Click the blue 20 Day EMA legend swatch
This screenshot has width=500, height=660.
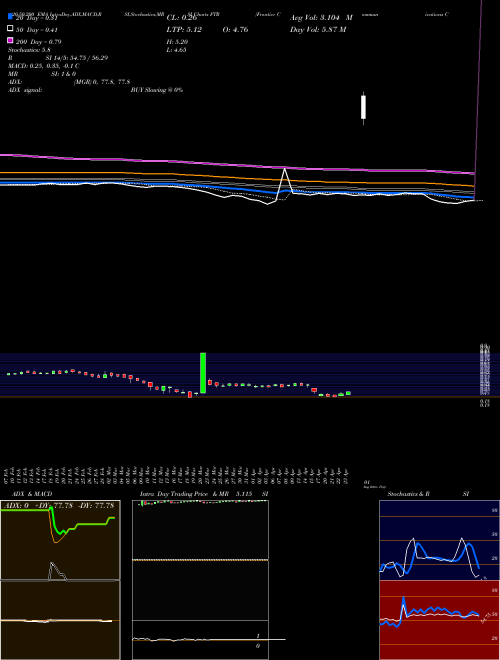[10, 16]
